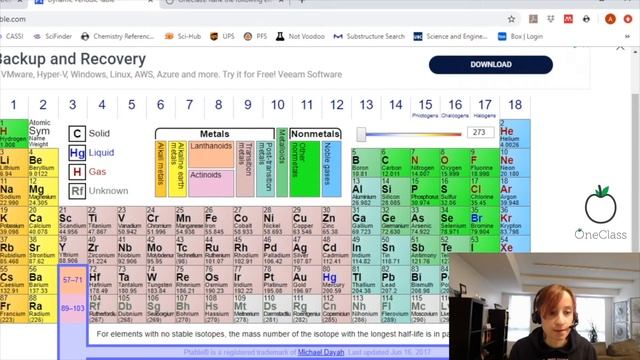
Task: Open the Francium (Fr) element cell
Action: tap(14, 309)
